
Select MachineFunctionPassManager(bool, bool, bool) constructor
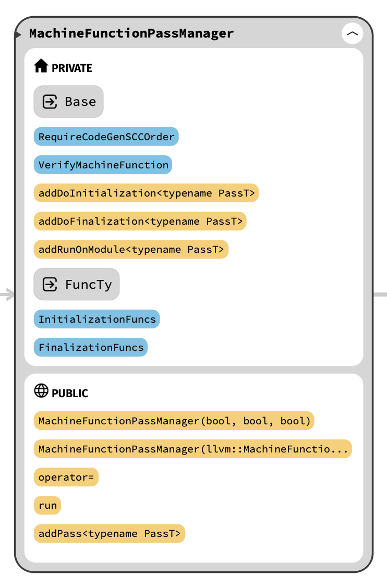(x=174, y=421)
